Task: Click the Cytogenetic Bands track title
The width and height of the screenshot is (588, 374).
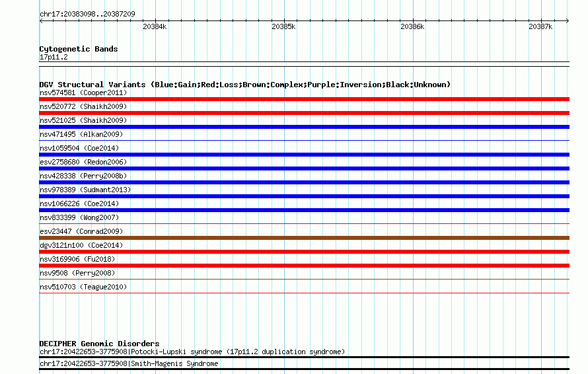Action: click(x=79, y=49)
